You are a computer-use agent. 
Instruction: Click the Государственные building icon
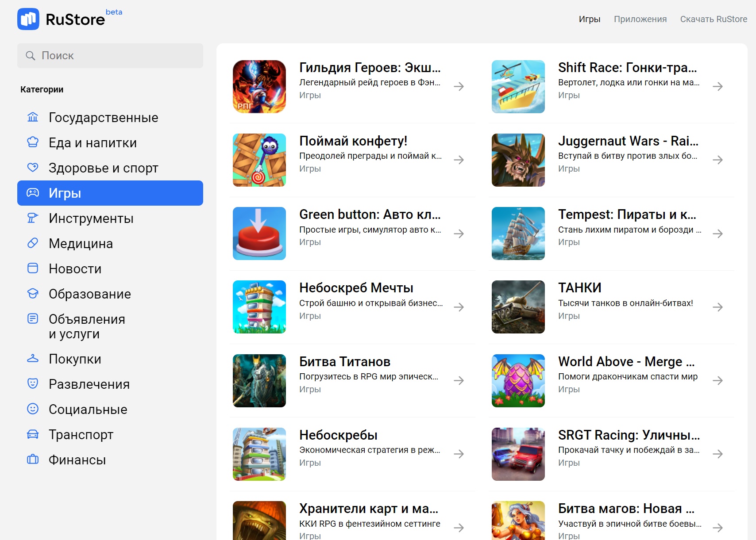point(33,117)
